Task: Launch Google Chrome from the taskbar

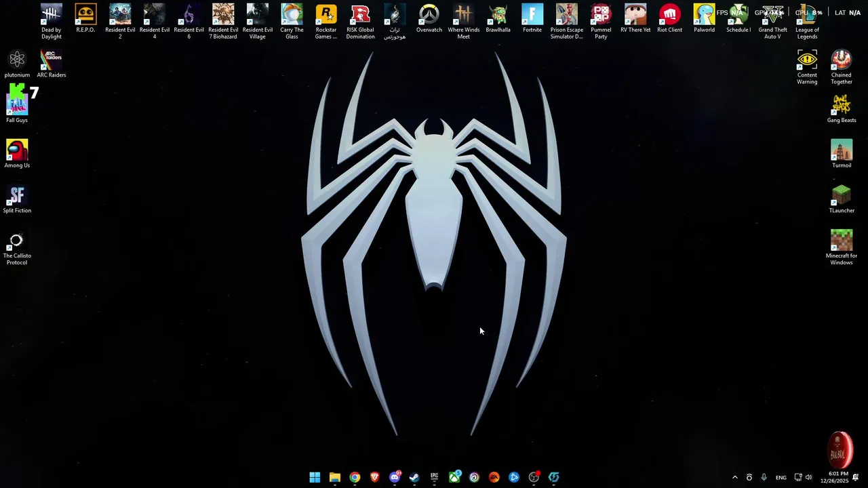Action: pyautogui.click(x=355, y=477)
